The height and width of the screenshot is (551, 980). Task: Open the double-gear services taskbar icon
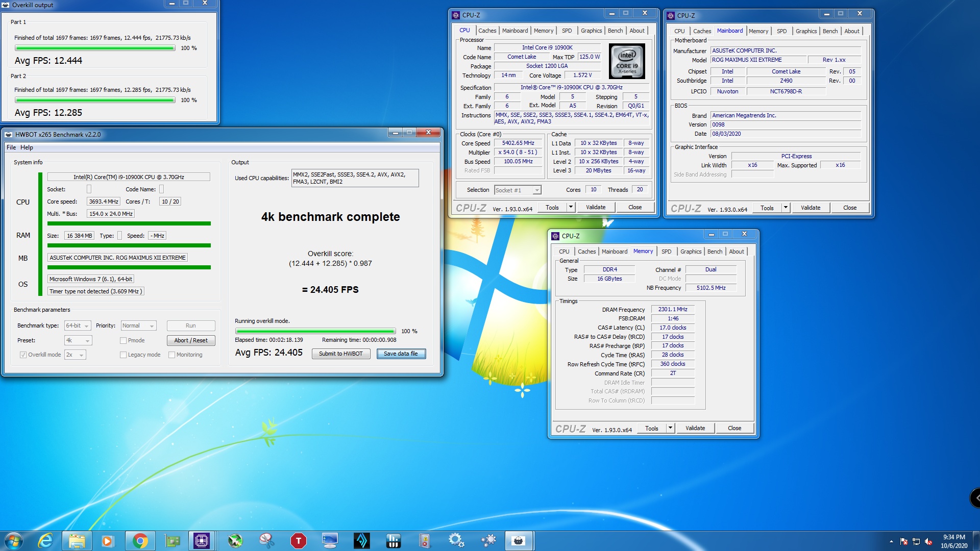[488, 540]
